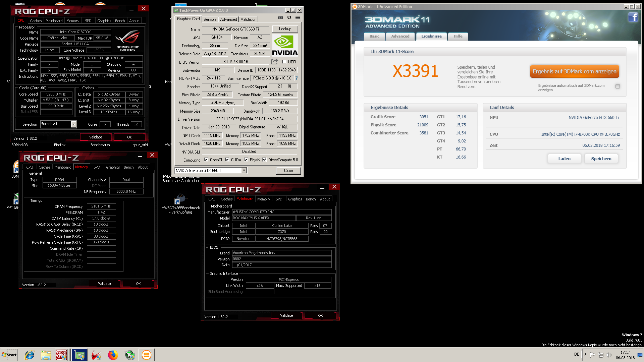Screen dimensions: 644x362
Task: Click the Speichern button in 3DMark 11
Action: click(x=601, y=159)
